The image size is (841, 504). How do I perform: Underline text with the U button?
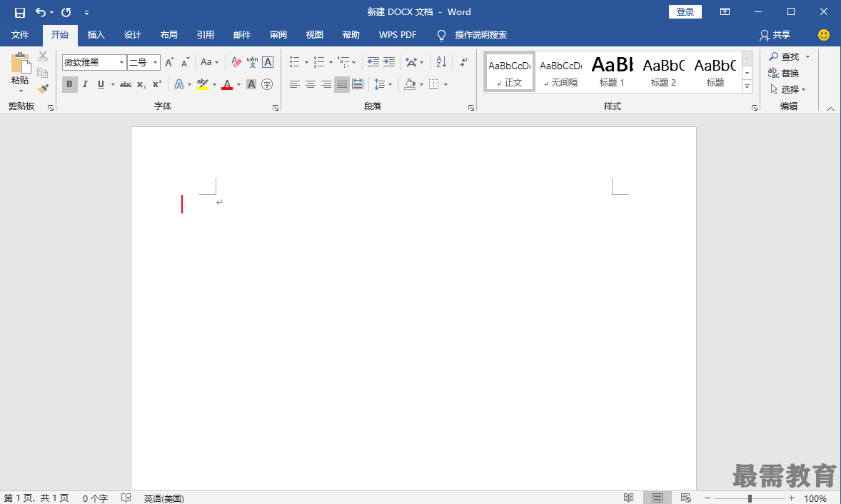pyautogui.click(x=101, y=84)
